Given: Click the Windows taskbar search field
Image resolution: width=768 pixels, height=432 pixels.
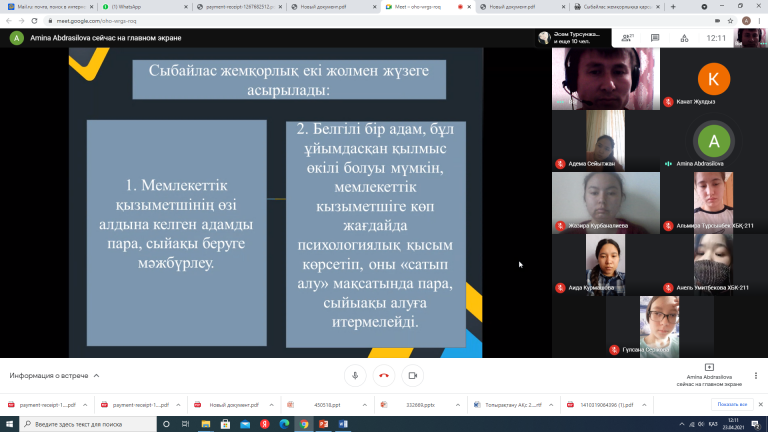Looking at the screenshot, I should (x=90, y=424).
